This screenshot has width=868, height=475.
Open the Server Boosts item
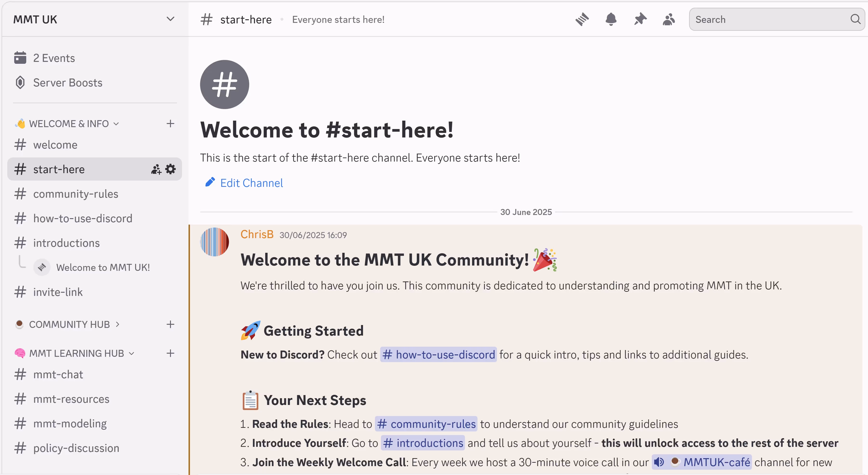point(67,83)
